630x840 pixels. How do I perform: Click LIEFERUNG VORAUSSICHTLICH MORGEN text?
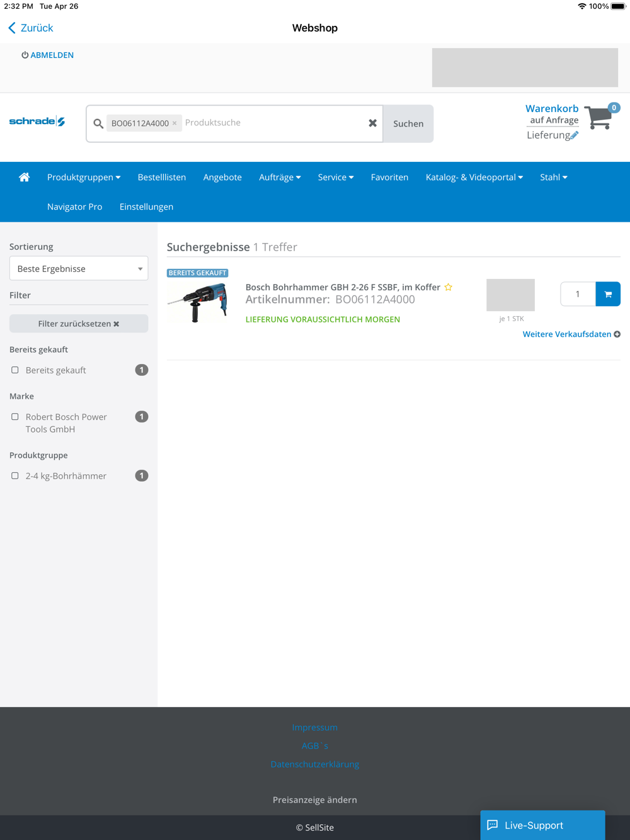pos(323,319)
